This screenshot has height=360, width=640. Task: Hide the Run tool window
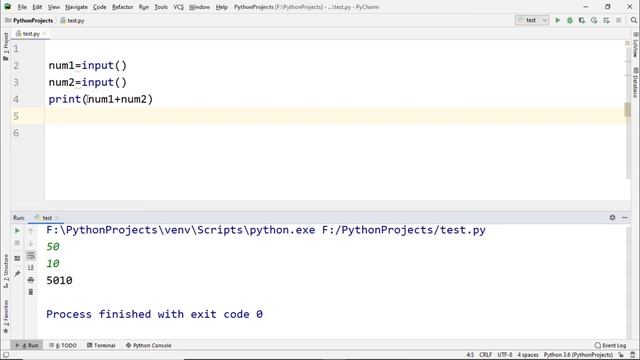click(624, 218)
